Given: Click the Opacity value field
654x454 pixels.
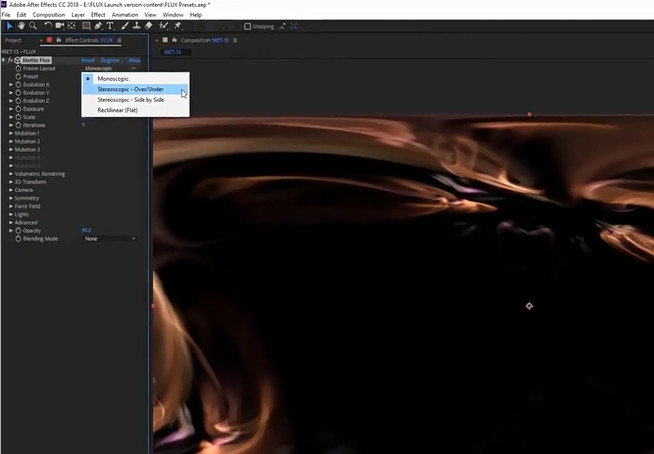Looking at the screenshot, I should 86,231.
